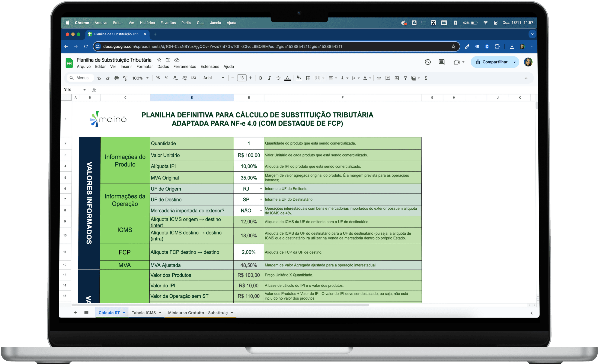This screenshot has height=364, width=598.
Task: Switch to Minicurso Gratuito sheet tab
Action: [201, 313]
